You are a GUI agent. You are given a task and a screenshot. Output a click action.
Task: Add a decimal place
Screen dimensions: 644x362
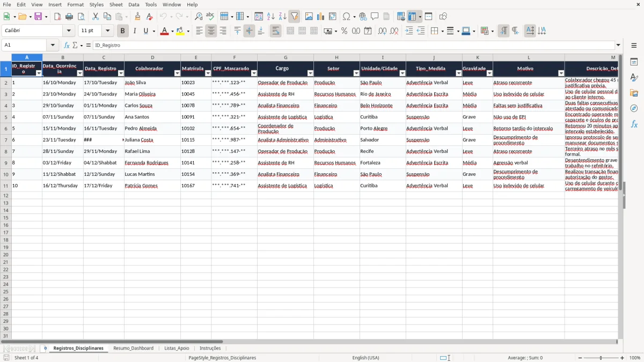382,31
